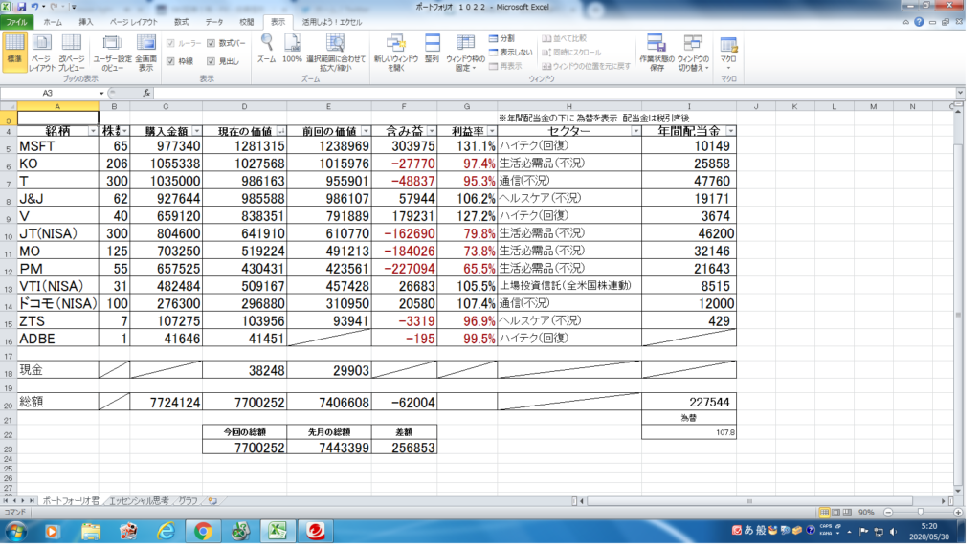The height and width of the screenshot is (548, 980).
Task: Open filter dropdown for 購入金額 column
Action: click(197, 131)
